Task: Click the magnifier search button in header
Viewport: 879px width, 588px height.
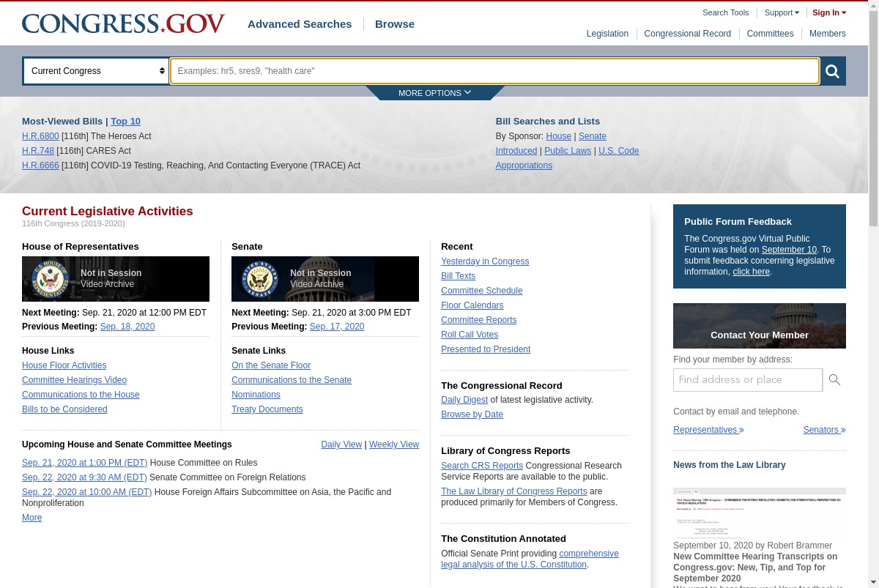Action: (x=833, y=71)
